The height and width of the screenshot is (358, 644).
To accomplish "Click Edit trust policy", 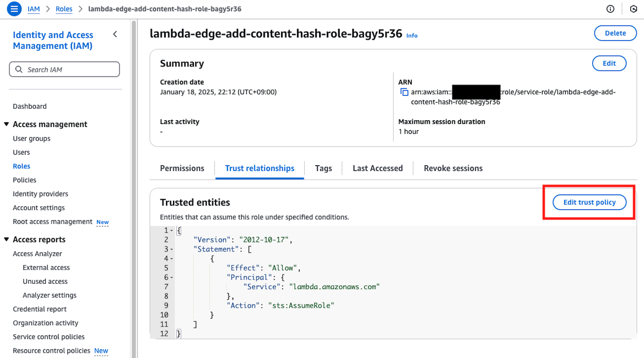I will (x=590, y=202).
